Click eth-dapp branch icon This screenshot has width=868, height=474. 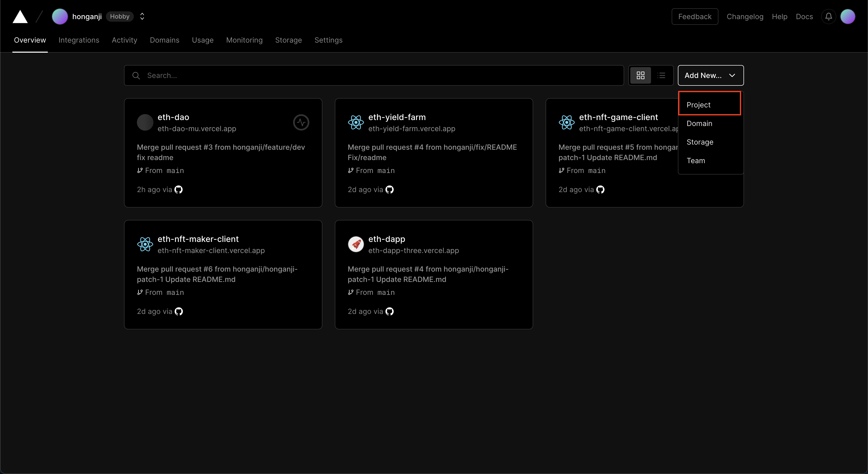click(351, 292)
